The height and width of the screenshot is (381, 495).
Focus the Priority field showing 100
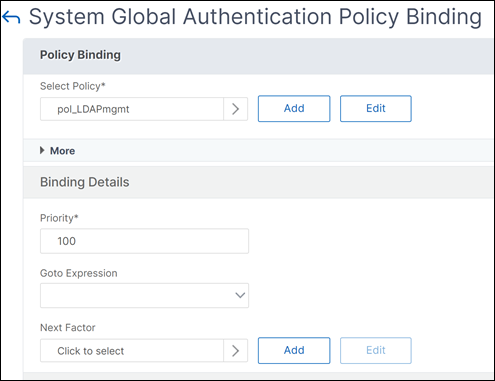144,241
